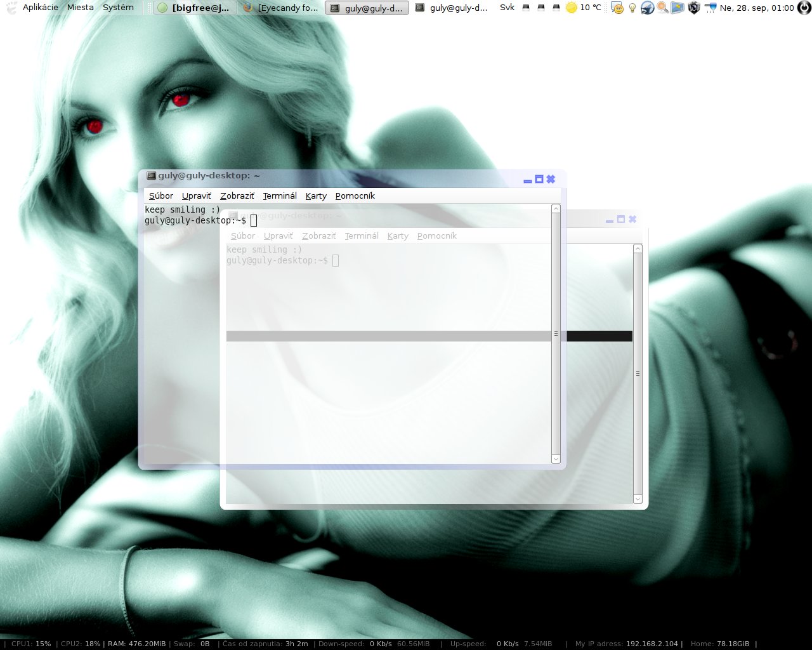The height and width of the screenshot is (650, 812).
Task: Click front terminal scrollbar handle
Action: point(556,334)
